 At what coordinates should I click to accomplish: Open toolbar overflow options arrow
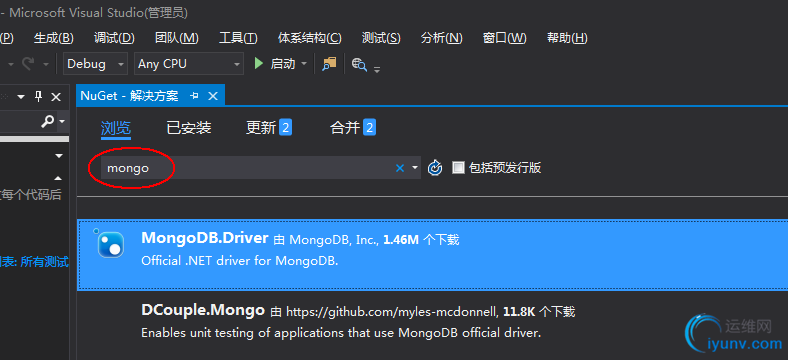(377, 69)
